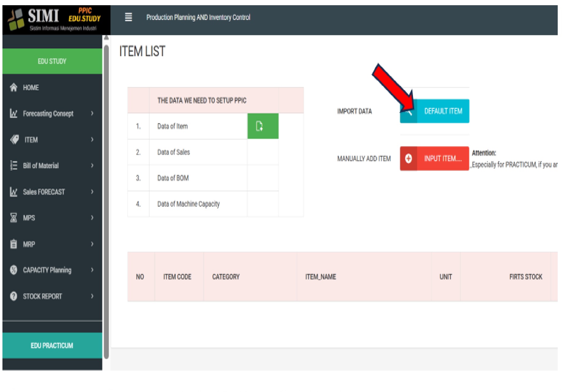This screenshot has height=392, width=562.
Task: Click the hamburger menu icon in header
Action: click(129, 17)
